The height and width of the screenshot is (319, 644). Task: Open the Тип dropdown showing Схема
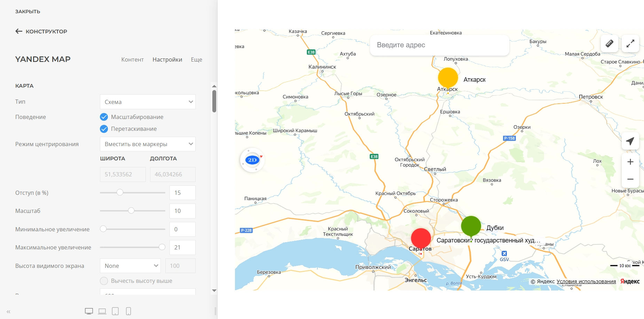(x=148, y=102)
